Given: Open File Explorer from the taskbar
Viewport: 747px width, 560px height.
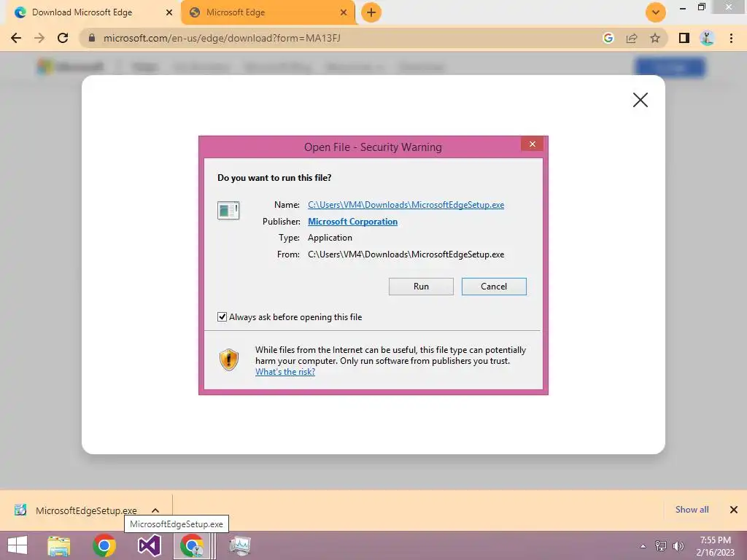Looking at the screenshot, I should pyautogui.click(x=59, y=545).
